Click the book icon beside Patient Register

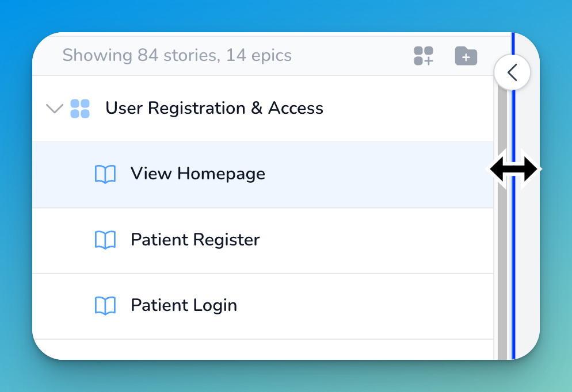tap(106, 240)
